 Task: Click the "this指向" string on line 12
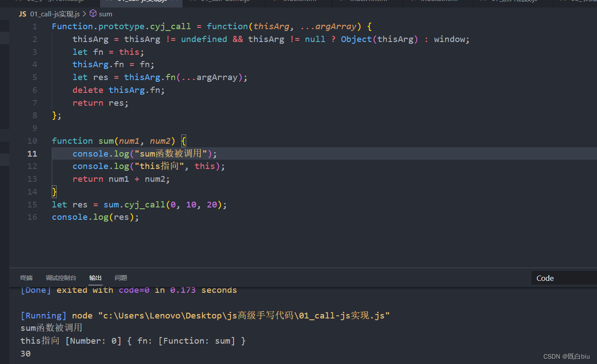click(160, 166)
